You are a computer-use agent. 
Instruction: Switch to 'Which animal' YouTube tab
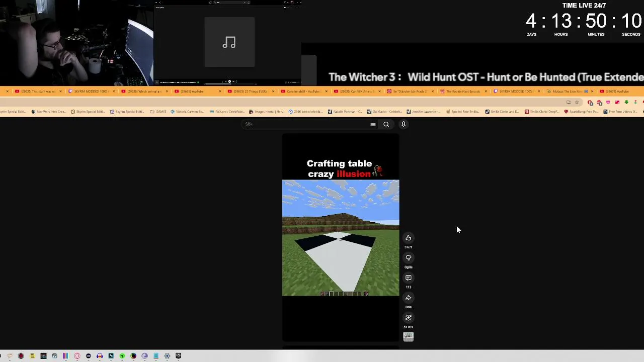click(x=143, y=91)
